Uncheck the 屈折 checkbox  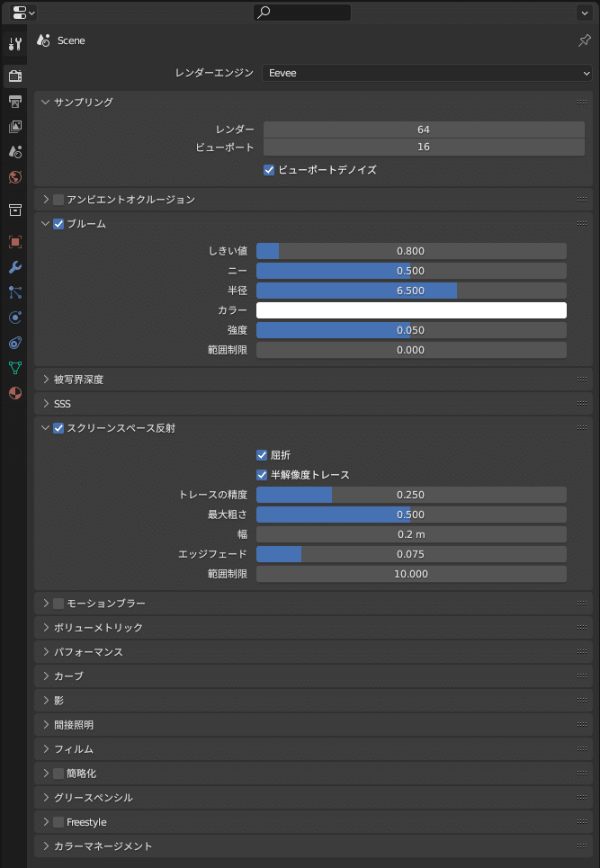coord(262,455)
